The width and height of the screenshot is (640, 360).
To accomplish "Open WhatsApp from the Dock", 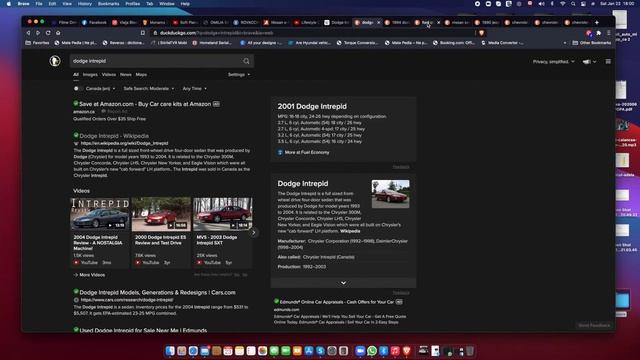I will pos(372,351).
